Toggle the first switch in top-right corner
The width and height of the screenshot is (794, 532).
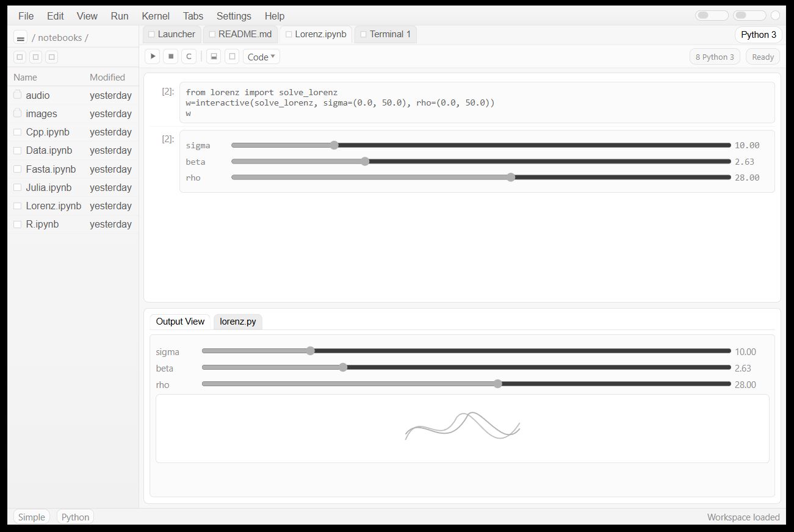[x=712, y=16]
